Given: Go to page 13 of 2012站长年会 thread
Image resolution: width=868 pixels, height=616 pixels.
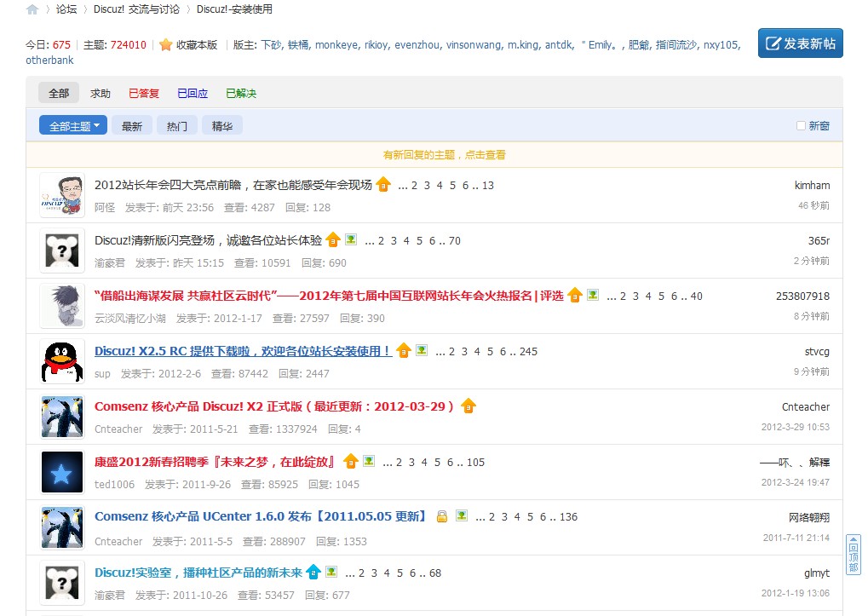Looking at the screenshot, I should coord(488,186).
